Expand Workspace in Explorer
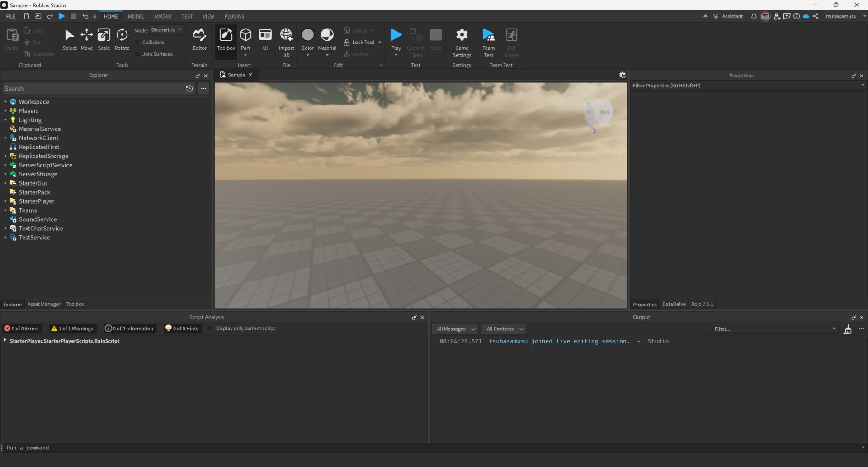 [x=5, y=102]
